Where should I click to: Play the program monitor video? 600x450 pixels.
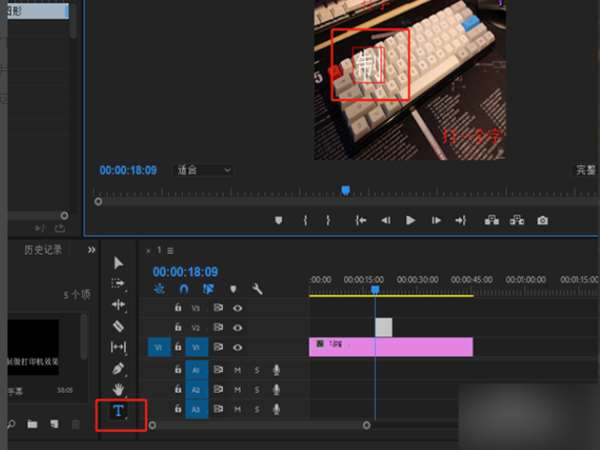point(410,220)
